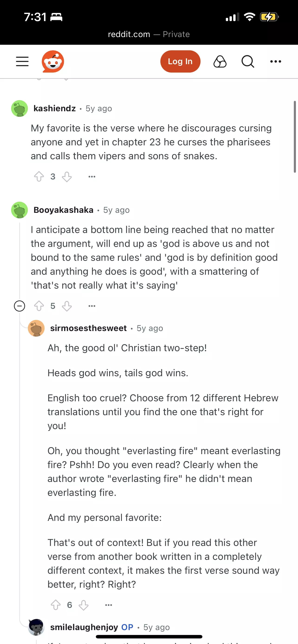Downvote kashiendz's comment
This screenshot has width=298, height=644.
67,176
